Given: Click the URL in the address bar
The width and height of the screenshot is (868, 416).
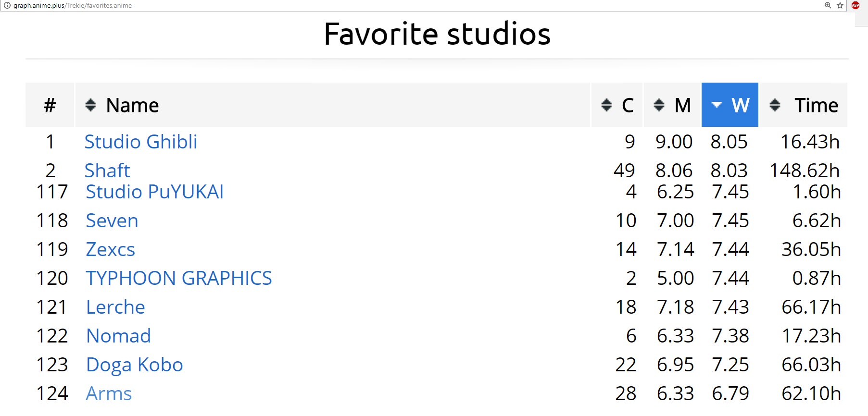Looking at the screenshot, I should (x=73, y=5).
